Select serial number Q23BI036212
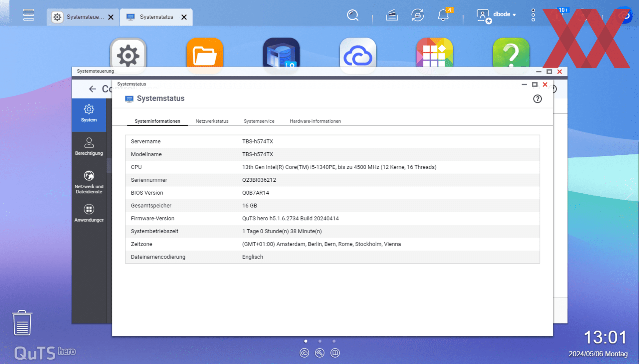 (259, 180)
